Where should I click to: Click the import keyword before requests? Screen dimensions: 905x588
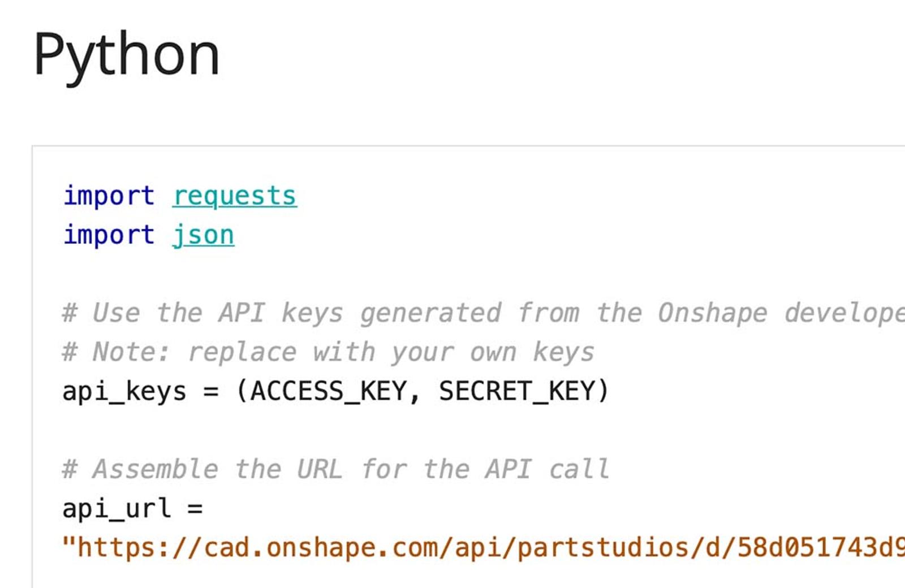point(109,196)
